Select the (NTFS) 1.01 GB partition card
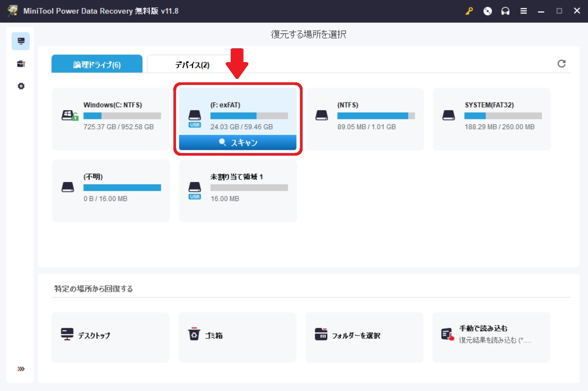 coord(365,119)
